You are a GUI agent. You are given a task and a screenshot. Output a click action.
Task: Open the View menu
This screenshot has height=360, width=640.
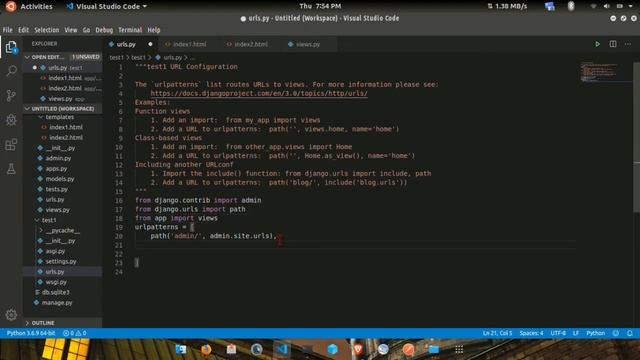coord(71,30)
